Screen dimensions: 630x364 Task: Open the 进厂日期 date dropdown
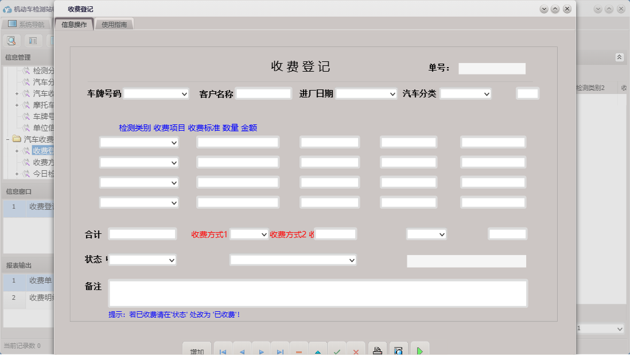click(392, 93)
